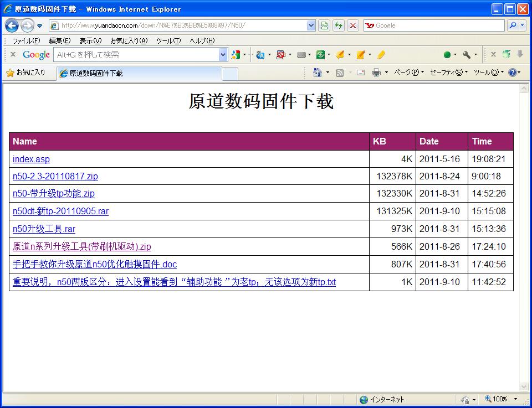Open Google Toolbar wrench settings icon

[x=467, y=55]
